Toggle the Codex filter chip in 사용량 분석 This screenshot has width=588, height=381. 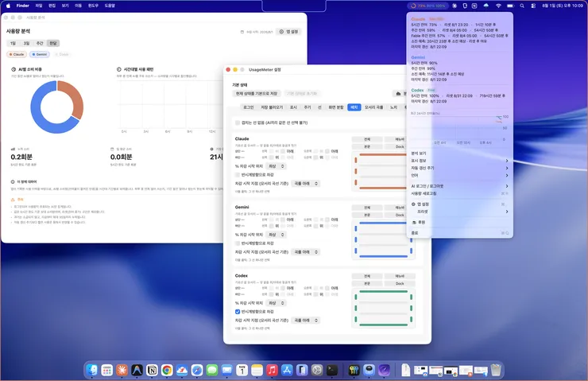[x=62, y=54]
